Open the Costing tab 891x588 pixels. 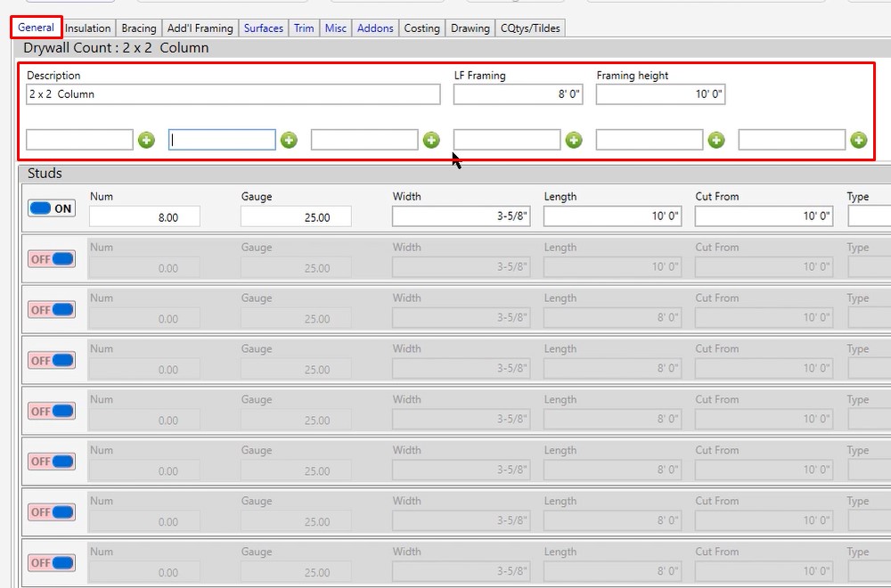click(421, 29)
